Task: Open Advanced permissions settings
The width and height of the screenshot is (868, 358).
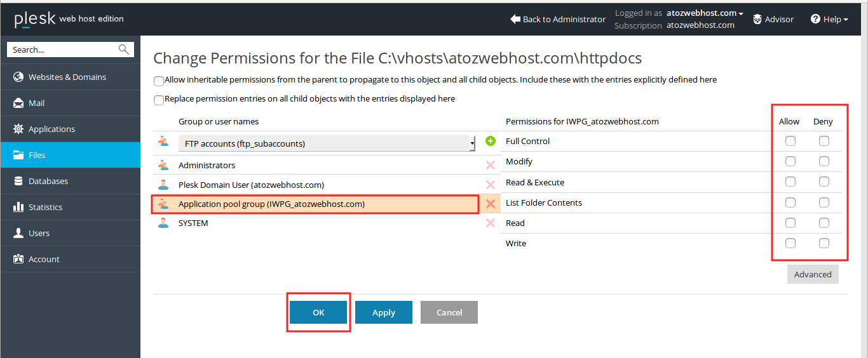Action: point(813,274)
